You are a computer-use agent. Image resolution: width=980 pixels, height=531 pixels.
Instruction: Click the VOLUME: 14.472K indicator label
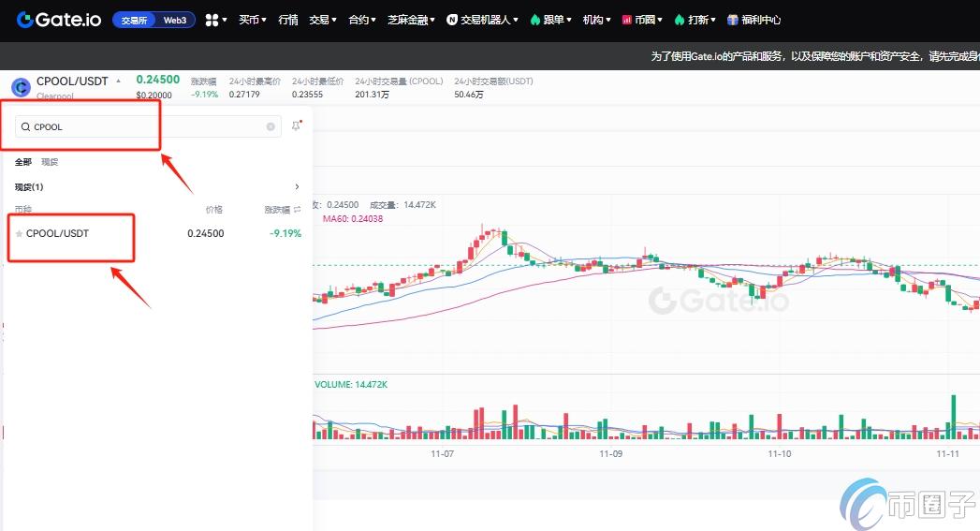351,385
